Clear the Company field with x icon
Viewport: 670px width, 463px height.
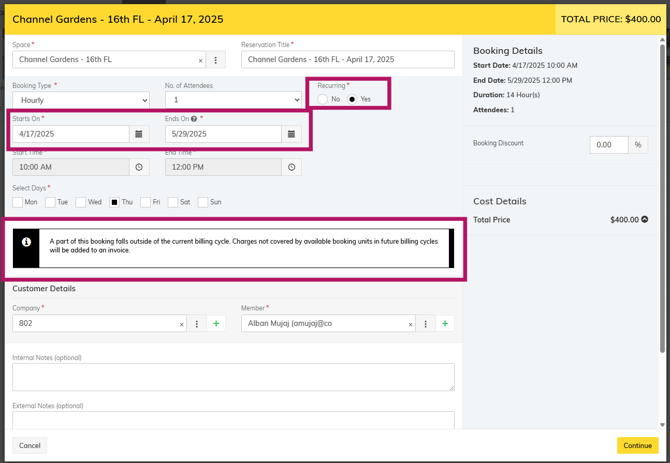[x=182, y=325]
